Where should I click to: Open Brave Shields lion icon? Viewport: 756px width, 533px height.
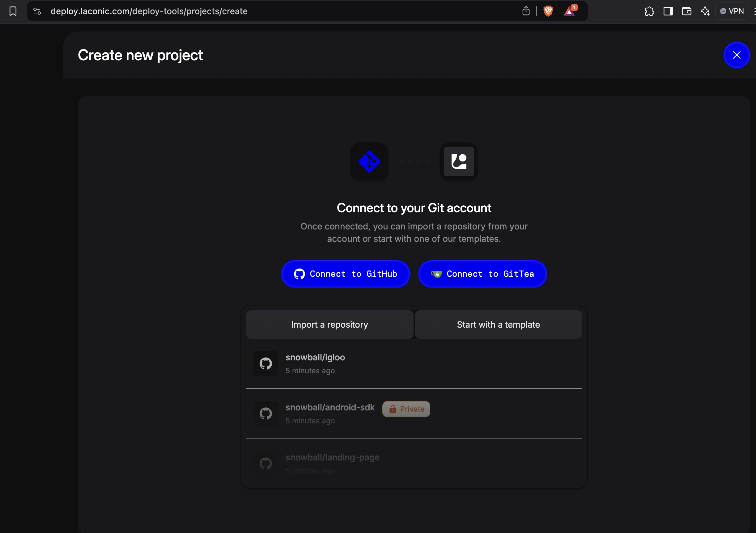(548, 11)
